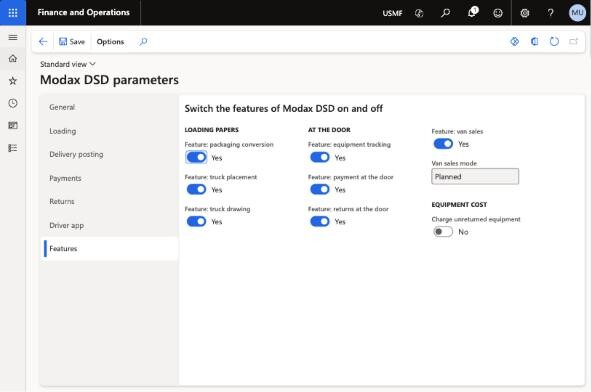Open the MU user account avatar
Viewport: 591px width, 392px height.
click(x=577, y=13)
